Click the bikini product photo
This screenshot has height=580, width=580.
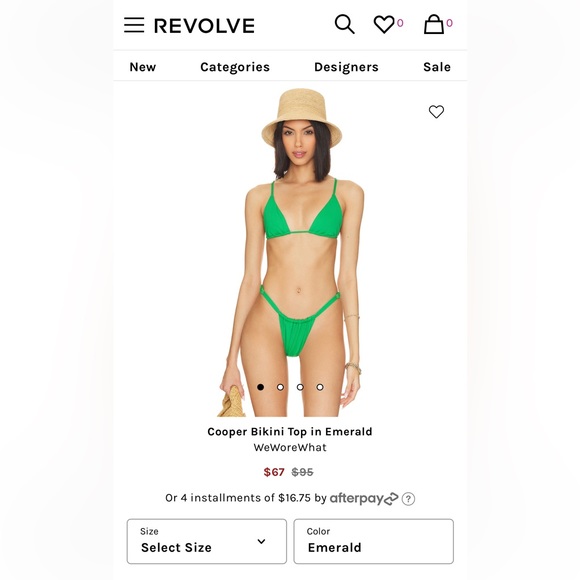click(x=290, y=252)
